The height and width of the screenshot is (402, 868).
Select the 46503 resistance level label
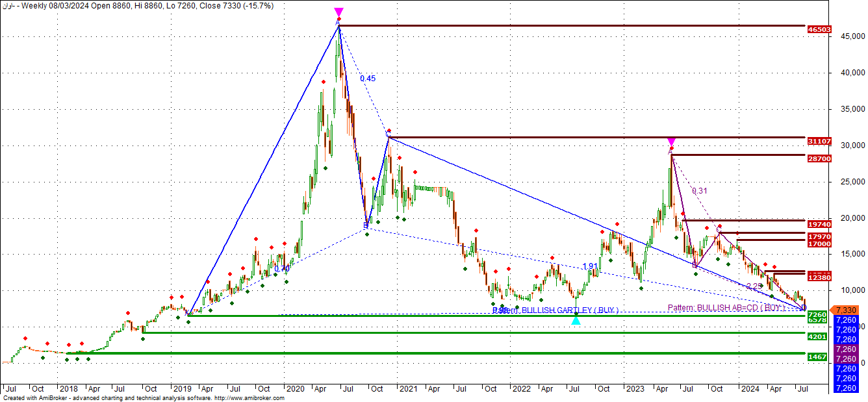point(819,29)
